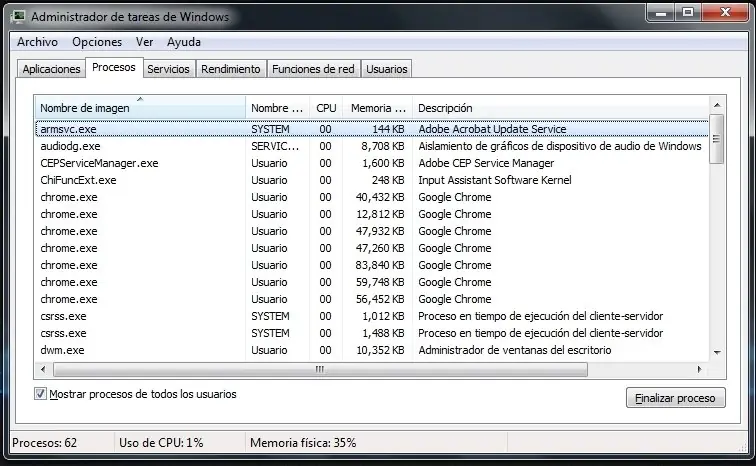Screen dimensions: 756x466
Task: Select chrome.exe using 56,452 KB
Action: point(372,299)
